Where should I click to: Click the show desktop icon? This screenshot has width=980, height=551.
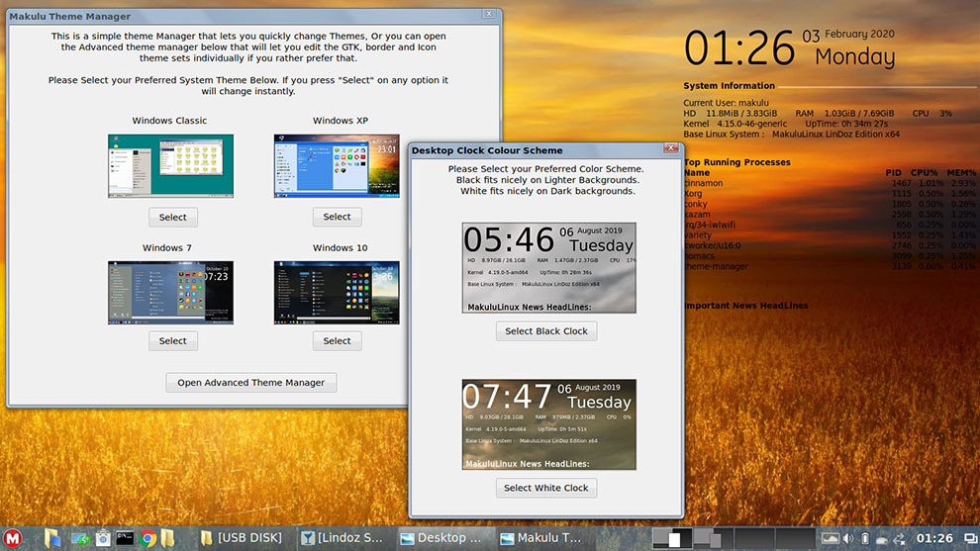pos(971,538)
